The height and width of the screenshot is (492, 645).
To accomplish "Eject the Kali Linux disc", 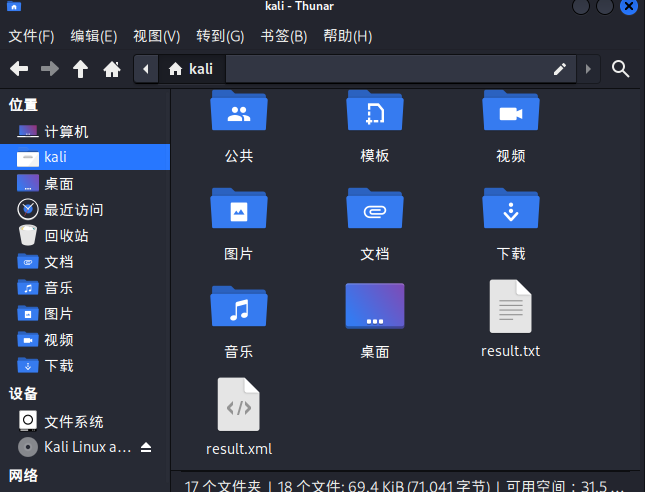I will pyautogui.click(x=146, y=447).
